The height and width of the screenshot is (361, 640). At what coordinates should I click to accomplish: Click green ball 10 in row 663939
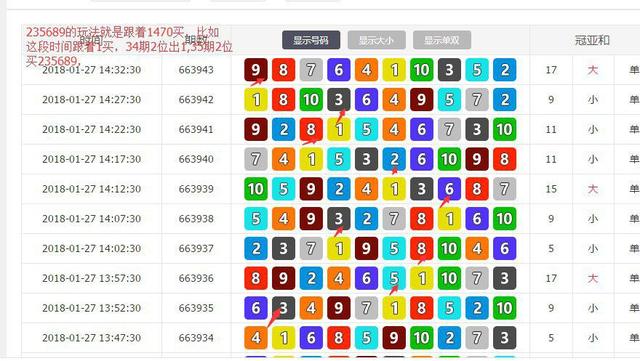(256, 189)
